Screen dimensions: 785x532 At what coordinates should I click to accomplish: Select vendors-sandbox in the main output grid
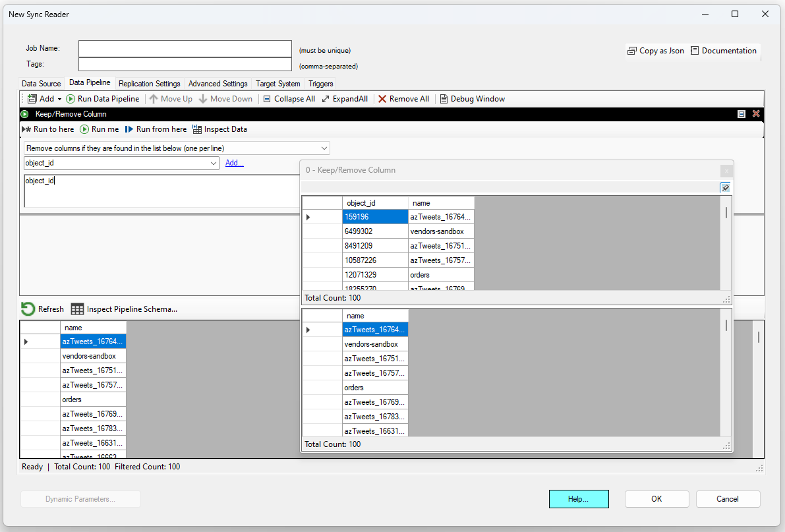tap(93, 356)
